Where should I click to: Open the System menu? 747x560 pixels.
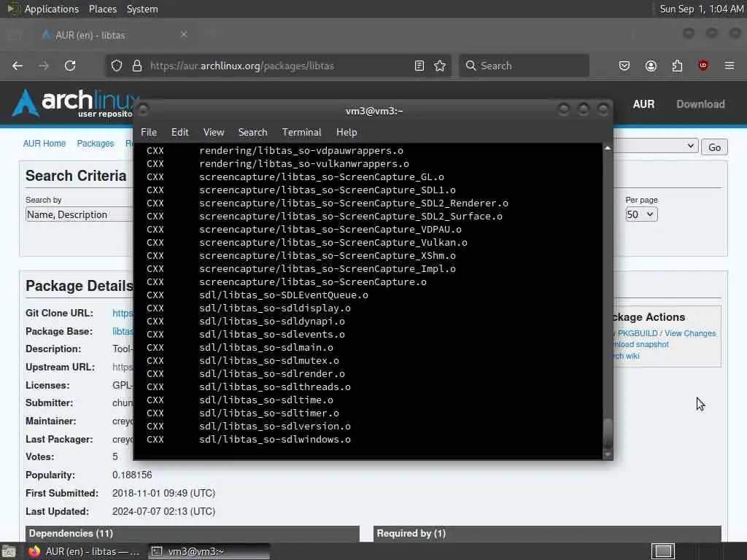point(142,9)
